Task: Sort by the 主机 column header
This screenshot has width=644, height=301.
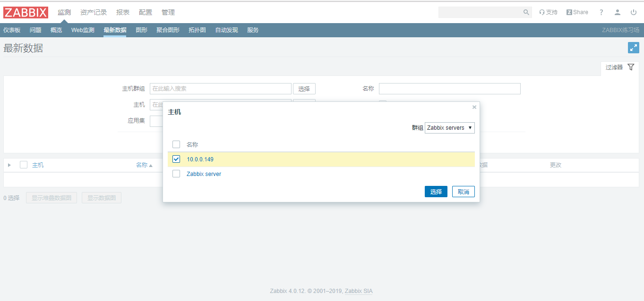Action: (38, 165)
